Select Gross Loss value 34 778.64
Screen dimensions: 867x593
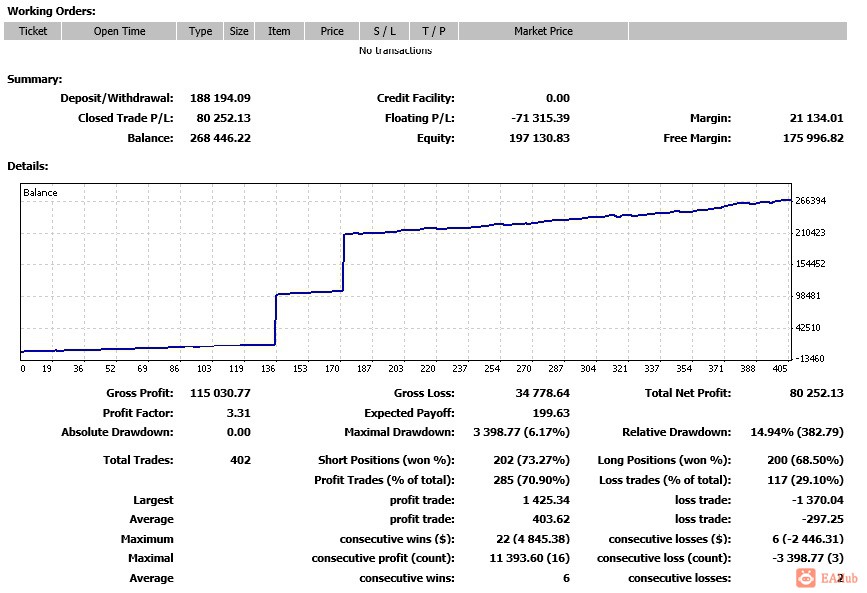click(542, 393)
